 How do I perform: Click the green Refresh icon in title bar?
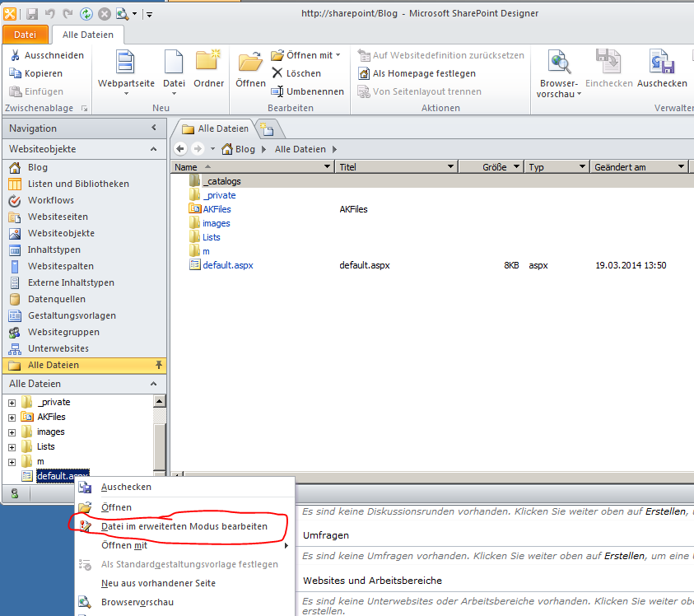click(x=86, y=14)
